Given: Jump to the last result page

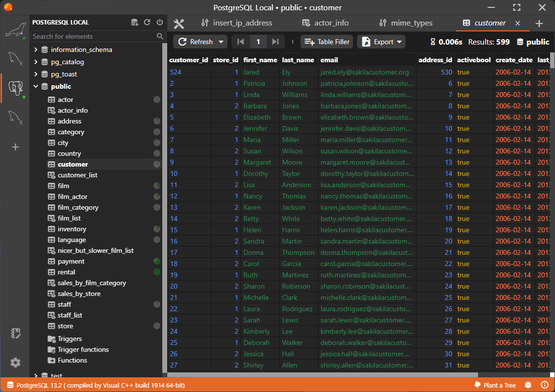Looking at the screenshot, I should click(x=276, y=42).
